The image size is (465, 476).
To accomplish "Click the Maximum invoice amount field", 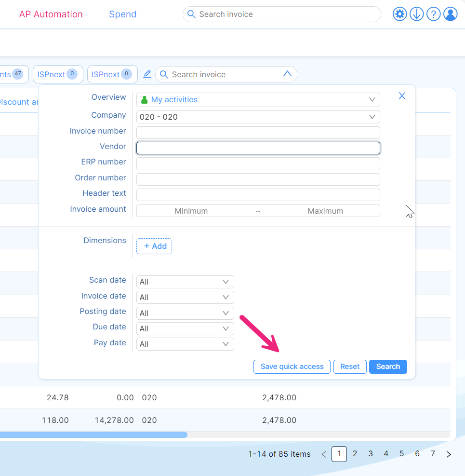I will pyautogui.click(x=325, y=211).
